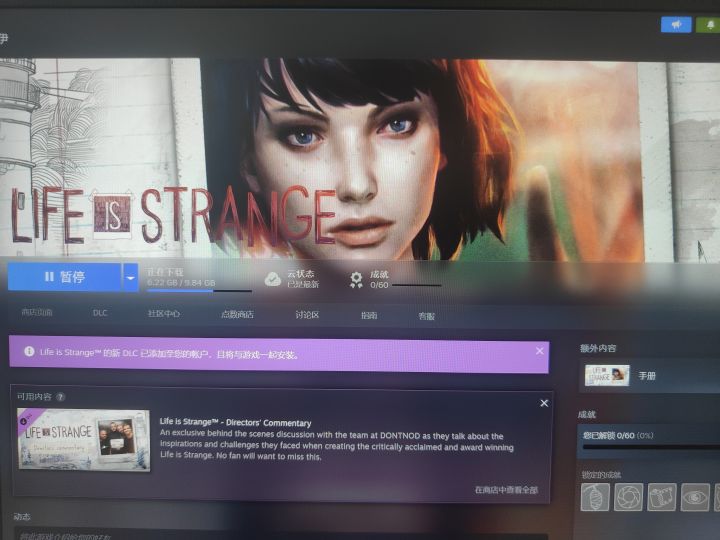Click the Life is Strange Directors' Commentary title
The height and width of the screenshot is (540, 720).
(235, 422)
